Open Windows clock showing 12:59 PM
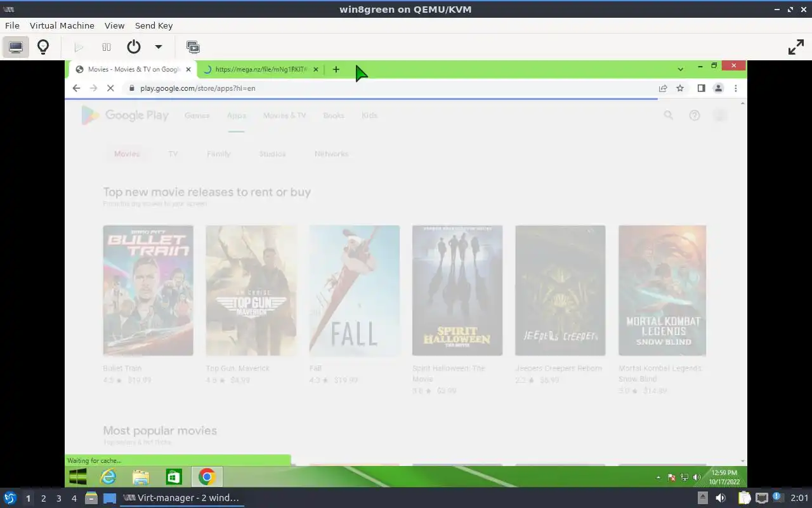 coord(724,477)
